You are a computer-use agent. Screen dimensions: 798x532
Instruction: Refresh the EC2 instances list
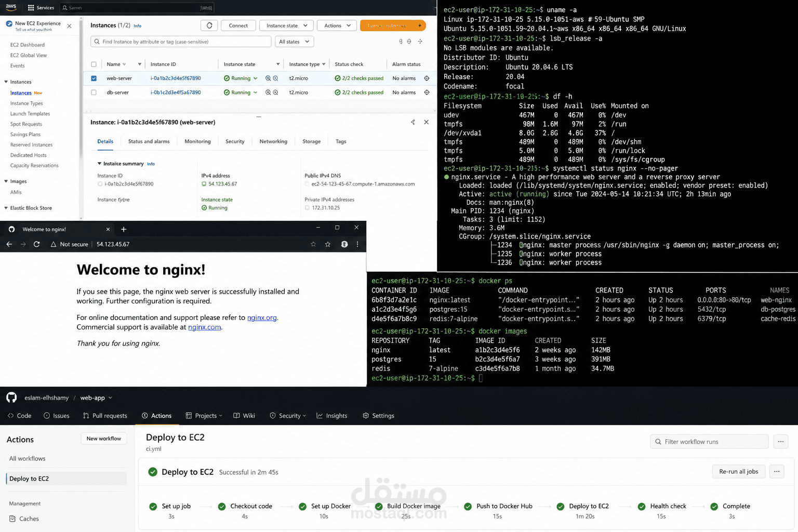pyautogui.click(x=209, y=25)
